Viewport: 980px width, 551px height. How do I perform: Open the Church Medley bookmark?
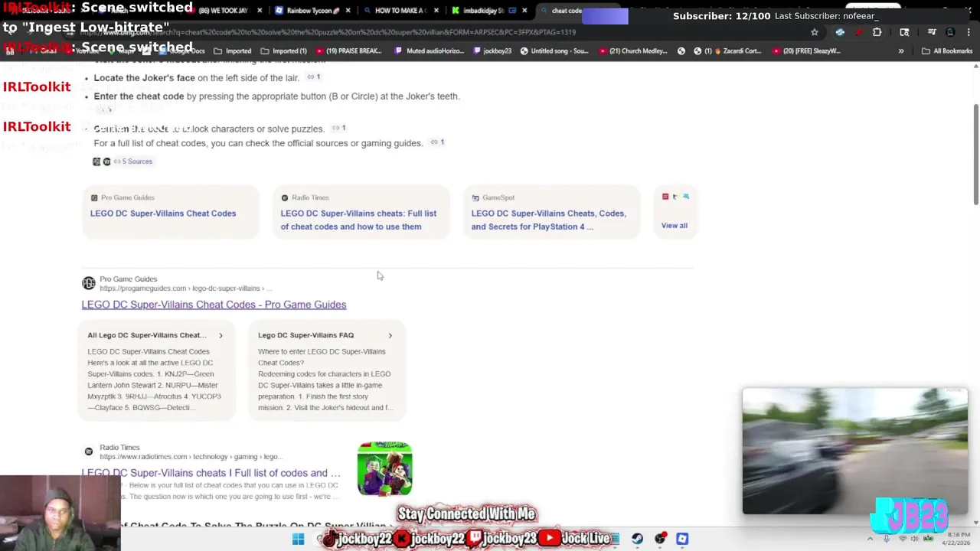(633, 51)
